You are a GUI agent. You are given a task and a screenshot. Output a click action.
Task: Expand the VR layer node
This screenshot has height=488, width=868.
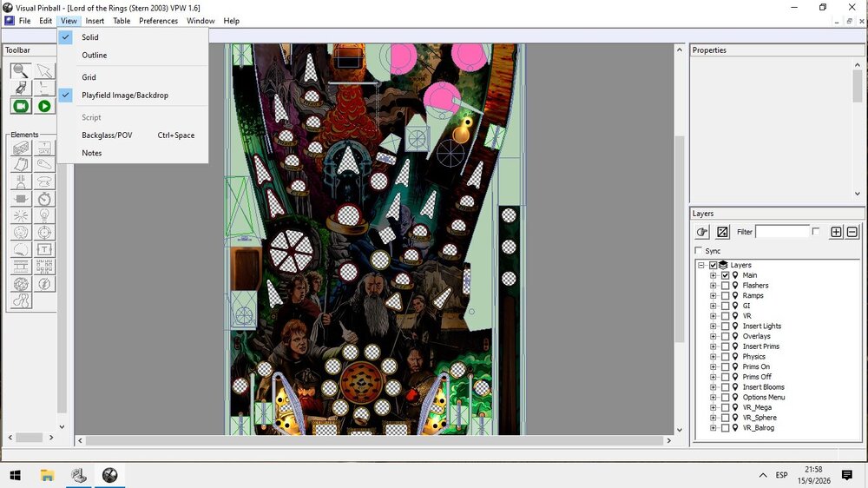coord(713,316)
